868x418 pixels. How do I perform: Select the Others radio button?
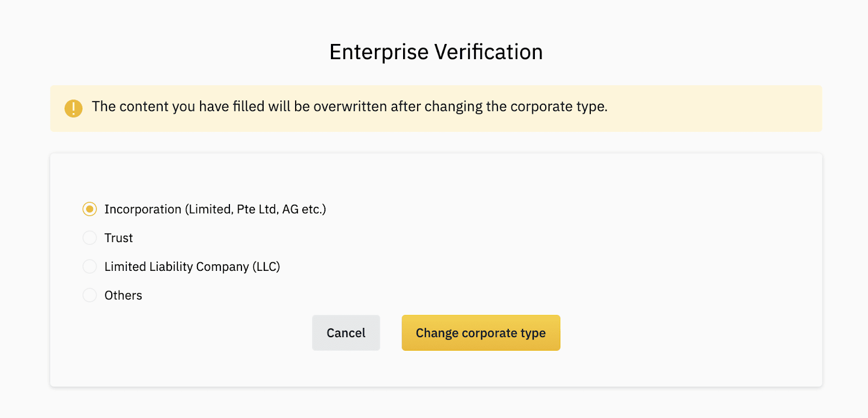pos(90,295)
